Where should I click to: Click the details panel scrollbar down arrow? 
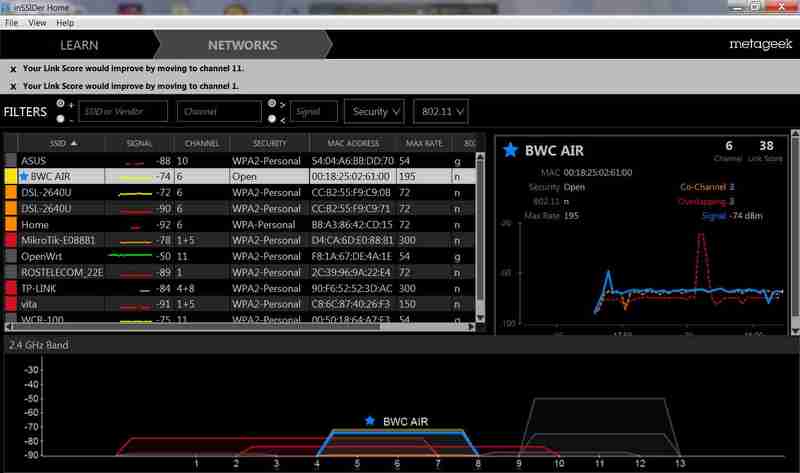click(x=795, y=331)
